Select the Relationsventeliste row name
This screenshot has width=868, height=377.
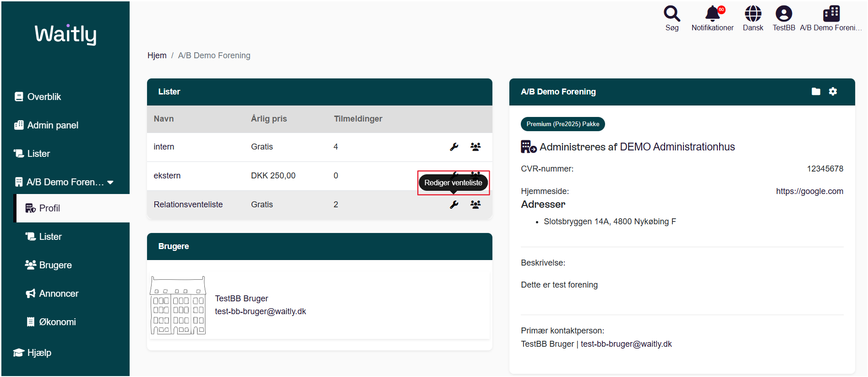(x=188, y=205)
